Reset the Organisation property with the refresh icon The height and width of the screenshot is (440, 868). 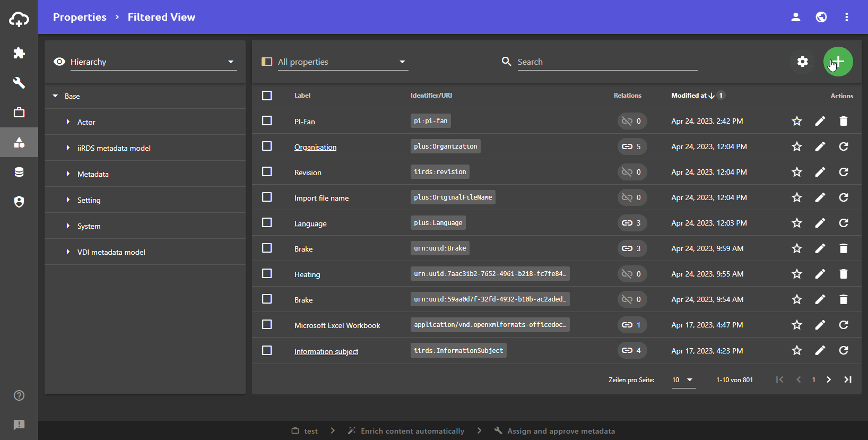(x=844, y=146)
